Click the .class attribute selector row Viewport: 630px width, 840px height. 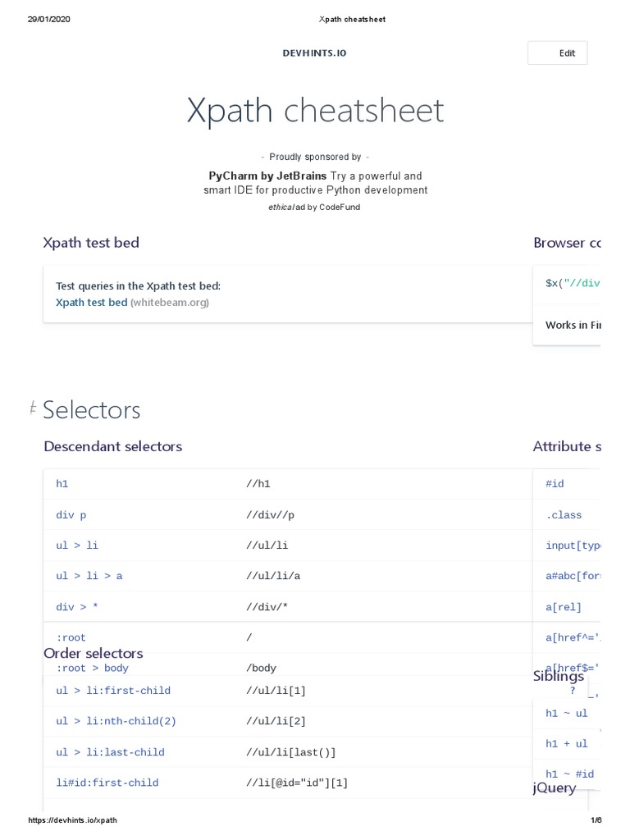(x=564, y=515)
